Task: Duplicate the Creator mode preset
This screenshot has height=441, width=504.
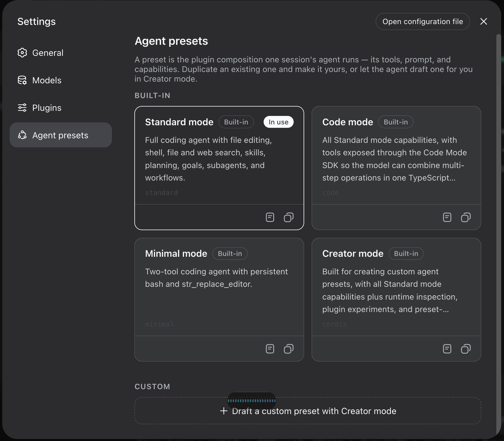Action: pos(466,349)
